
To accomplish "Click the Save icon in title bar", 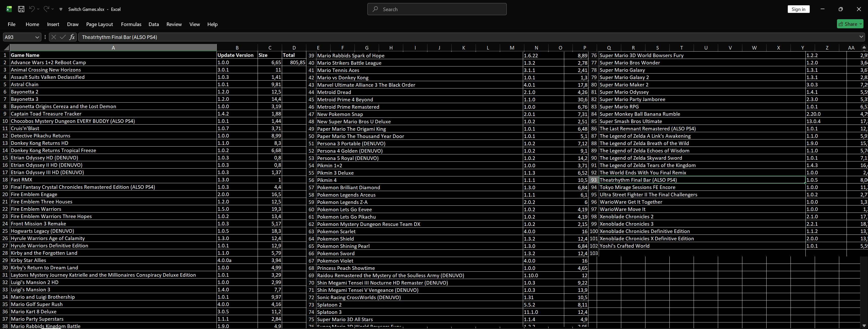I will (21, 9).
